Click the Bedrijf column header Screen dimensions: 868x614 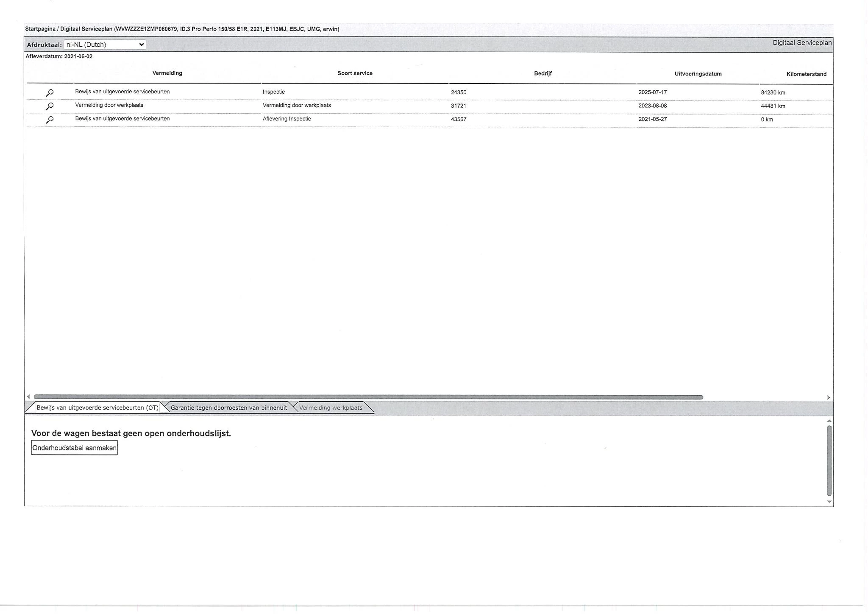tap(542, 73)
